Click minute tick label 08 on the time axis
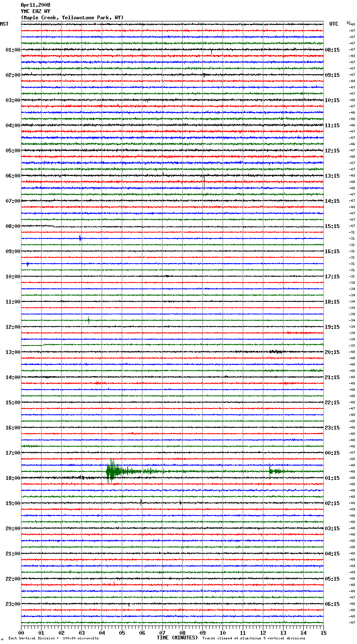The width and height of the screenshot is (357, 644). [x=182, y=633]
